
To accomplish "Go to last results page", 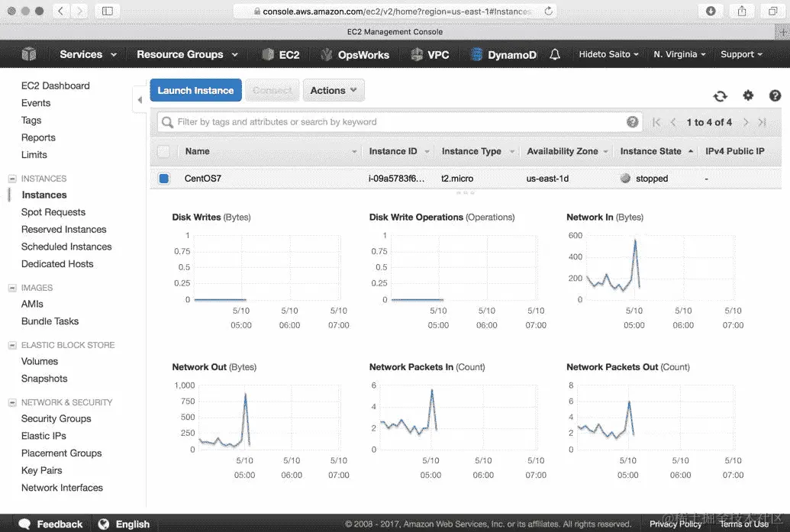I will point(763,122).
